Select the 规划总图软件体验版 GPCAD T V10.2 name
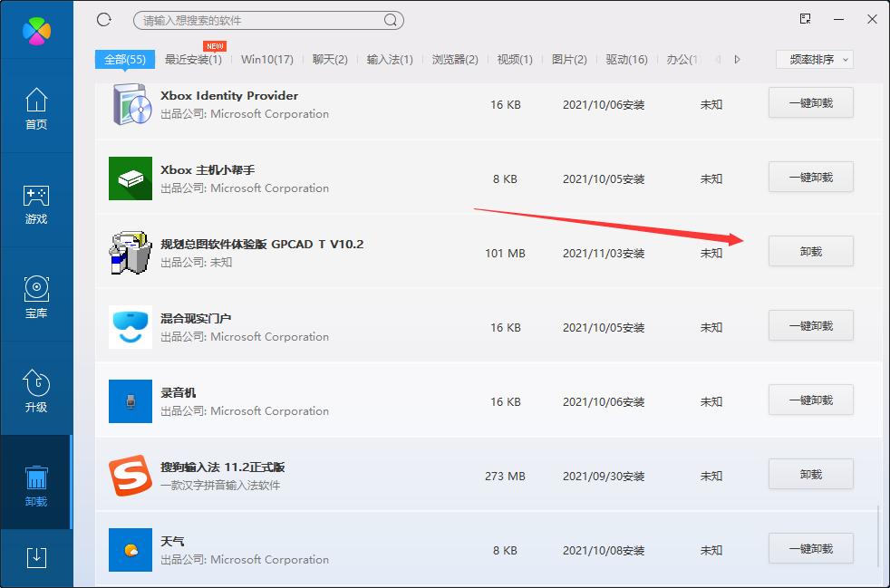Screen dimensions: 890x588 pos(262,245)
